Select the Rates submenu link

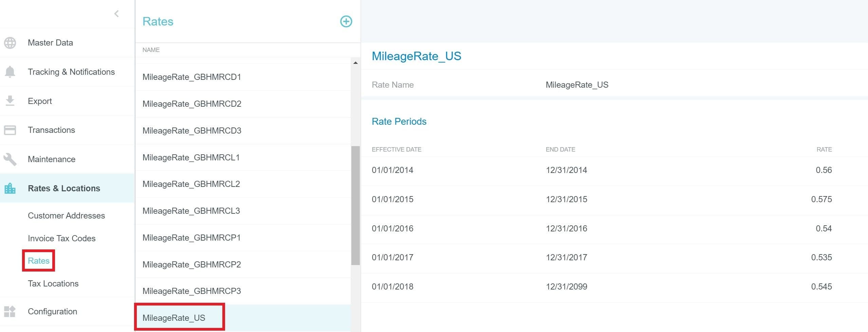tap(39, 261)
